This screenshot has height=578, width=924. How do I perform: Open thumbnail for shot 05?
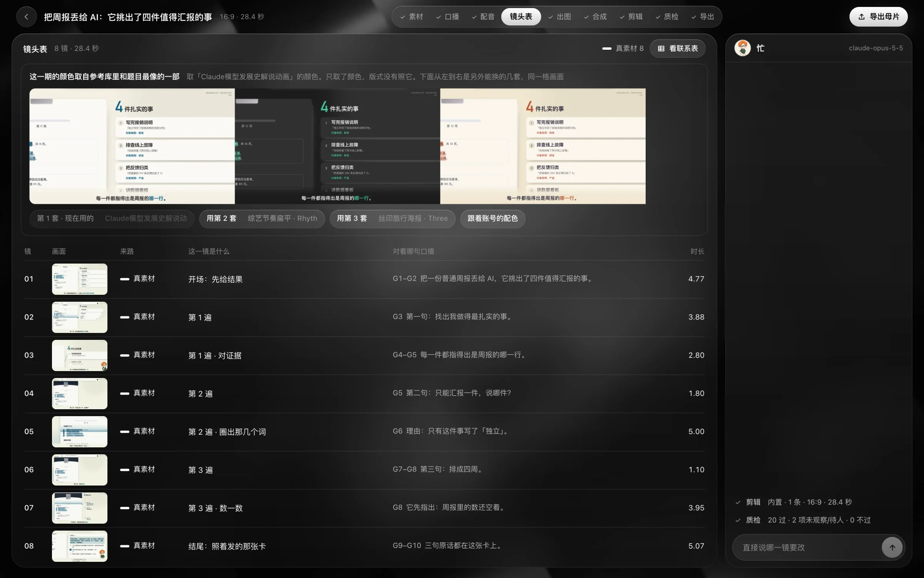(x=80, y=432)
